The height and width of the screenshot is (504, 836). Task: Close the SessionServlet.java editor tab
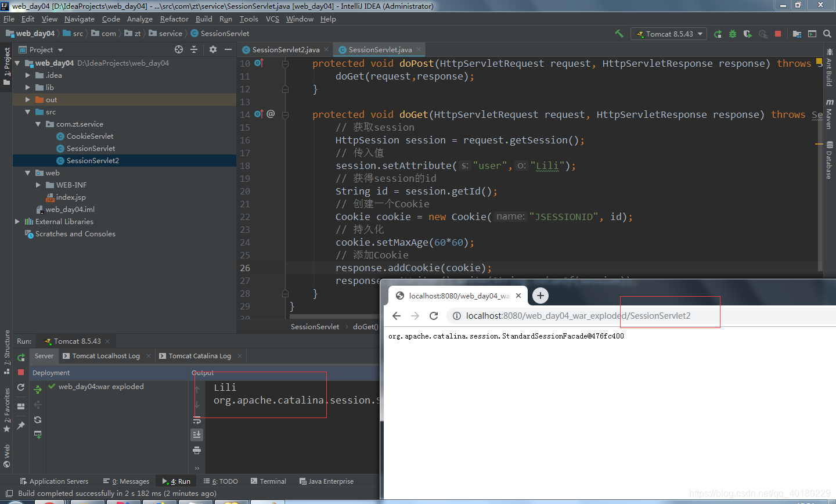coord(418,49)
